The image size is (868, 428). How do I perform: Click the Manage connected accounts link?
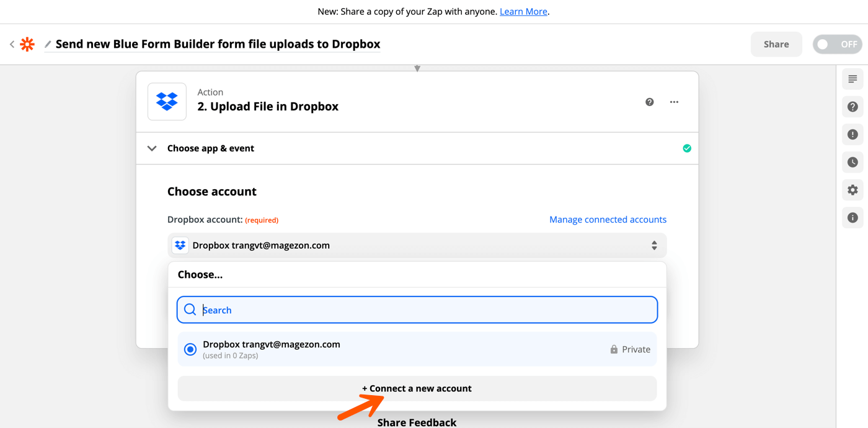(607, 219)
